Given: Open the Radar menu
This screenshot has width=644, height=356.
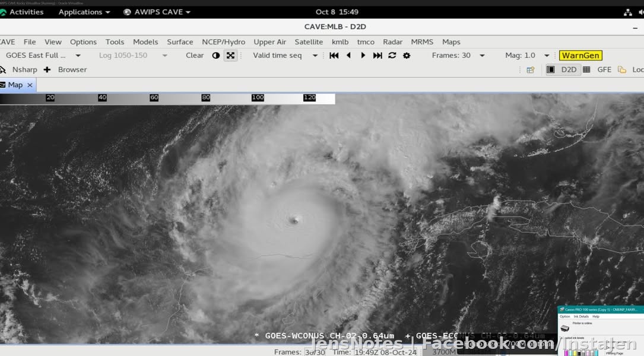Looking at the screenshot, I should (392, 42).
